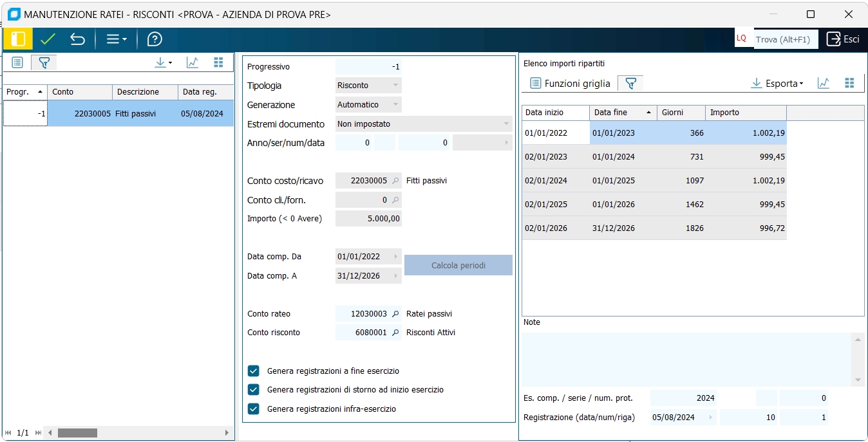The height and width of the screenshot is (442, 868).
Task: Click the Trova search field
Action: 782,39
